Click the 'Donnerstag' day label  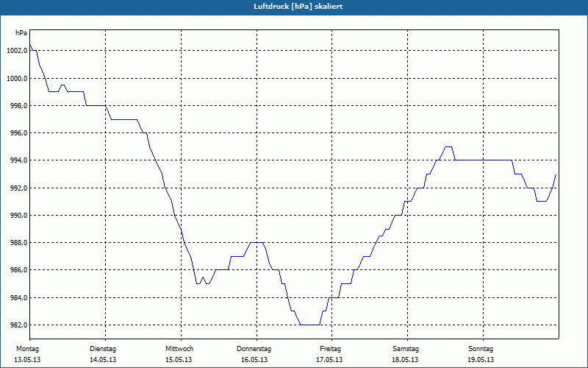(x=254, y=349)
